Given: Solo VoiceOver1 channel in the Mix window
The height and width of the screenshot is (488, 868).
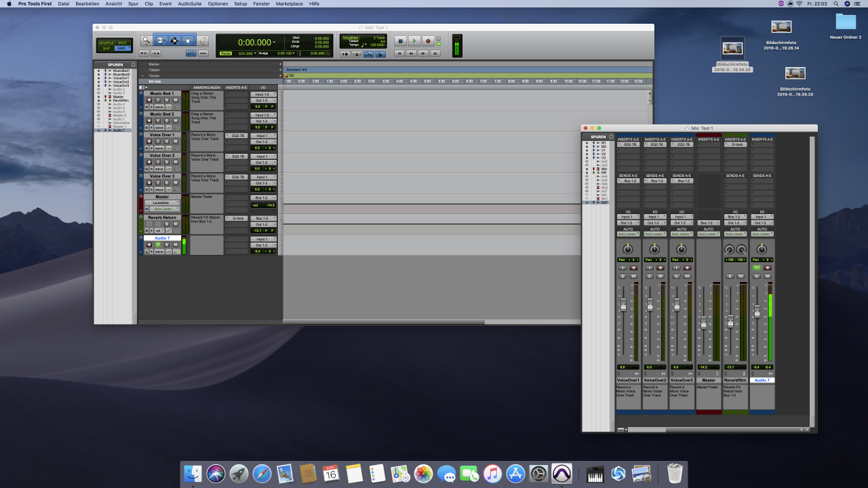Looking at the screenshot, I should pyautogui.click(x=623, y=276).
